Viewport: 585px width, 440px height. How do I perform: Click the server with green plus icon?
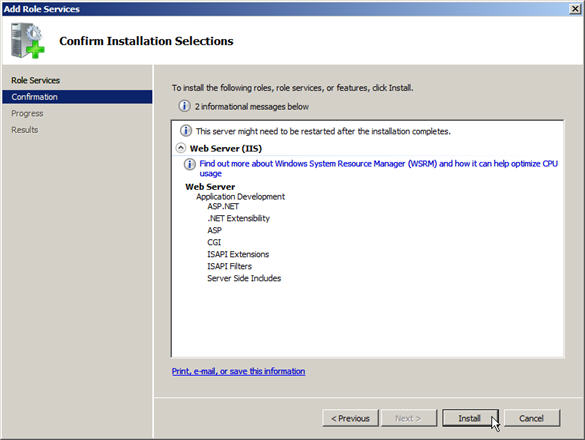tap(28, 41)
